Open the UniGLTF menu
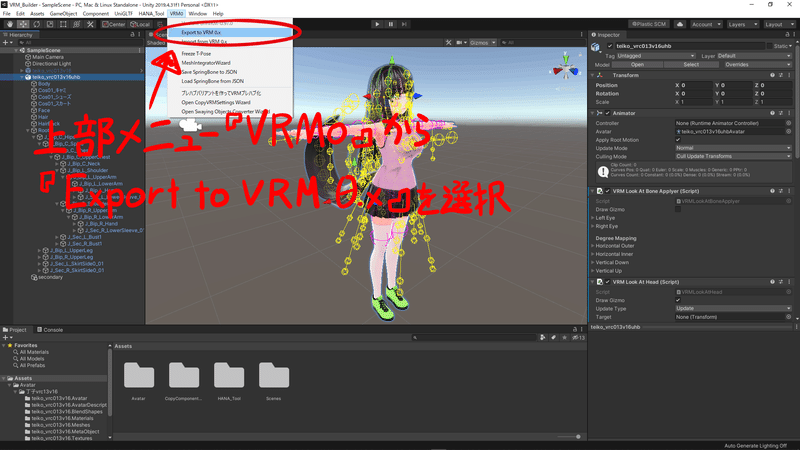The height and width of the screenshot is (450, 800). [x=123, y=14]
